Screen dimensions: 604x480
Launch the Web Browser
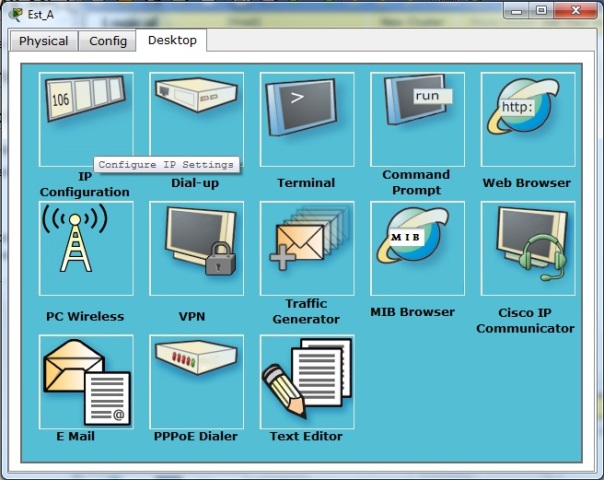(527, 115)
